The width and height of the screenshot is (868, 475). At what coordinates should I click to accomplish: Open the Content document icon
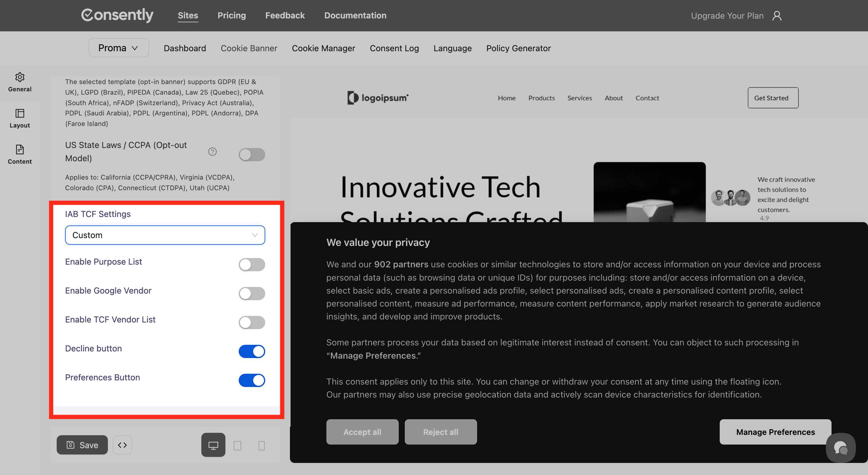(20, 149)
